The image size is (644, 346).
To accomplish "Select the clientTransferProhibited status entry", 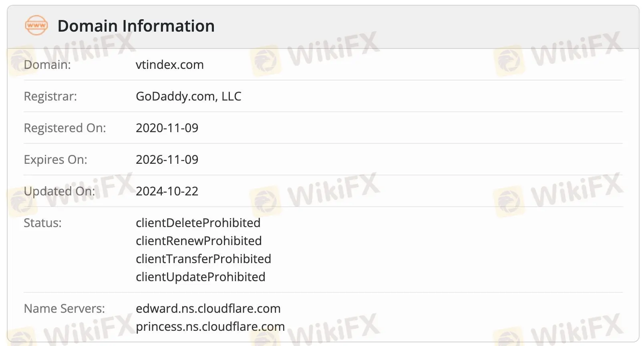I will [203, 259].
